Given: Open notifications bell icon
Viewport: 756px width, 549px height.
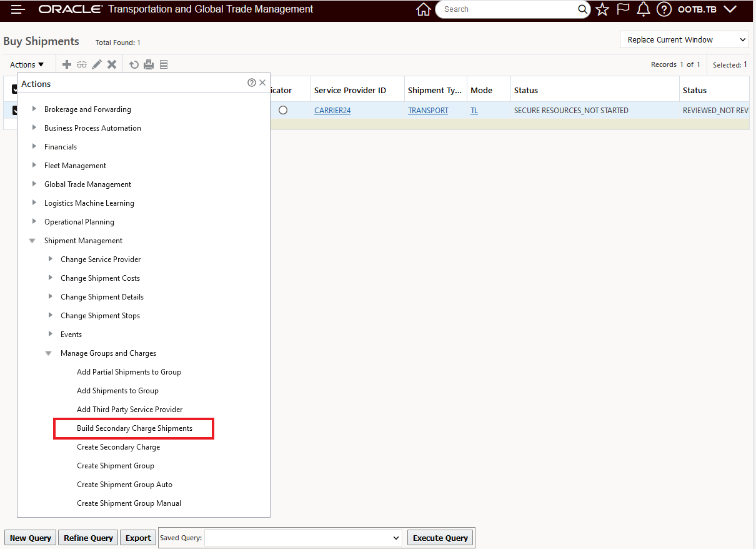Looking at the screenshot, I should tap(644, 9).
